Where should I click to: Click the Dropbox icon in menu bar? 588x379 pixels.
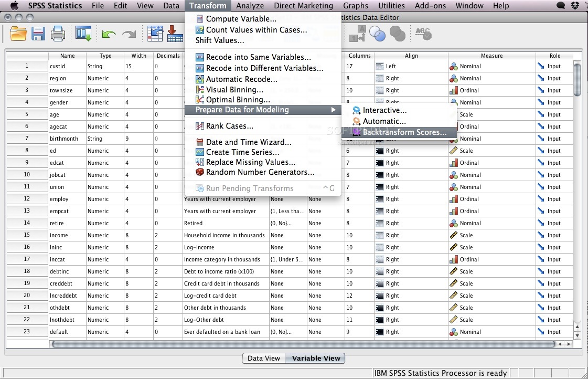tap(575, 6)
